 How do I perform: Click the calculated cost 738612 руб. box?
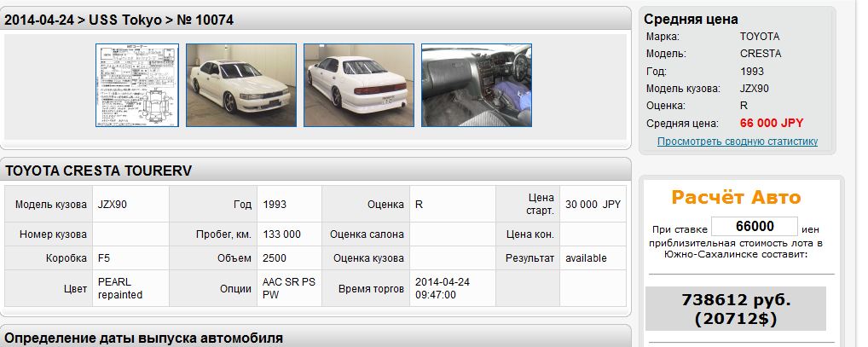736,309
